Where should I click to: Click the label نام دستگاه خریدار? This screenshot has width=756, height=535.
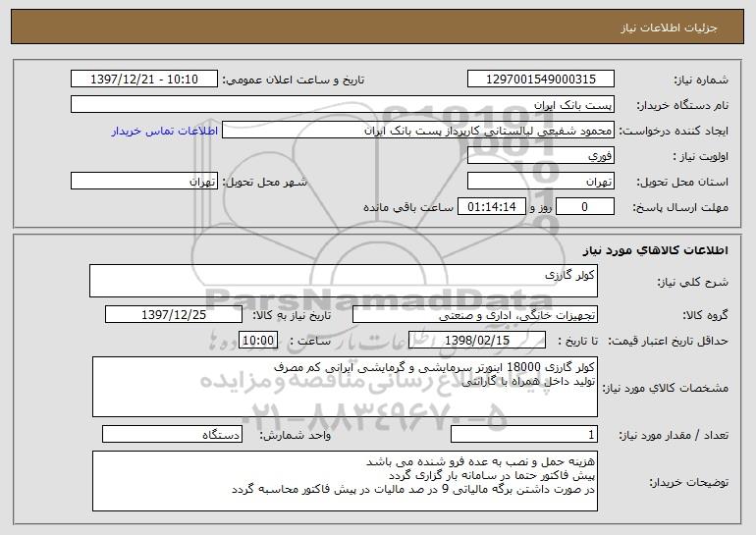[682, 105]
